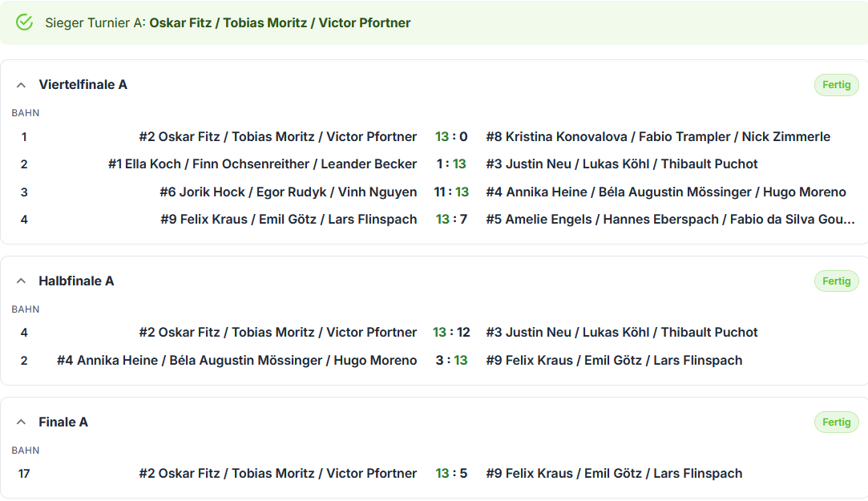This screenshot has width=868, height=501.
Task: Click team #6 Jorik Hock entry
Action: pos(289,192)
